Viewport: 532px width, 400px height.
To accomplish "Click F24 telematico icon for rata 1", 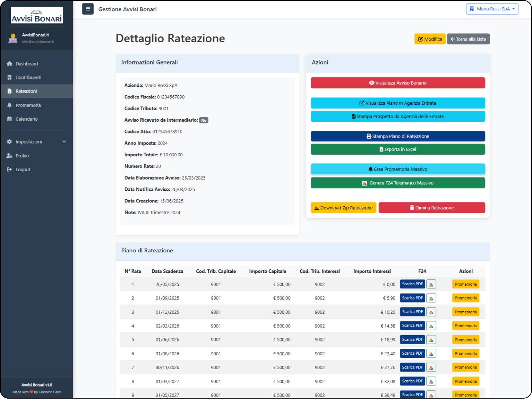I will coord(431,284).
